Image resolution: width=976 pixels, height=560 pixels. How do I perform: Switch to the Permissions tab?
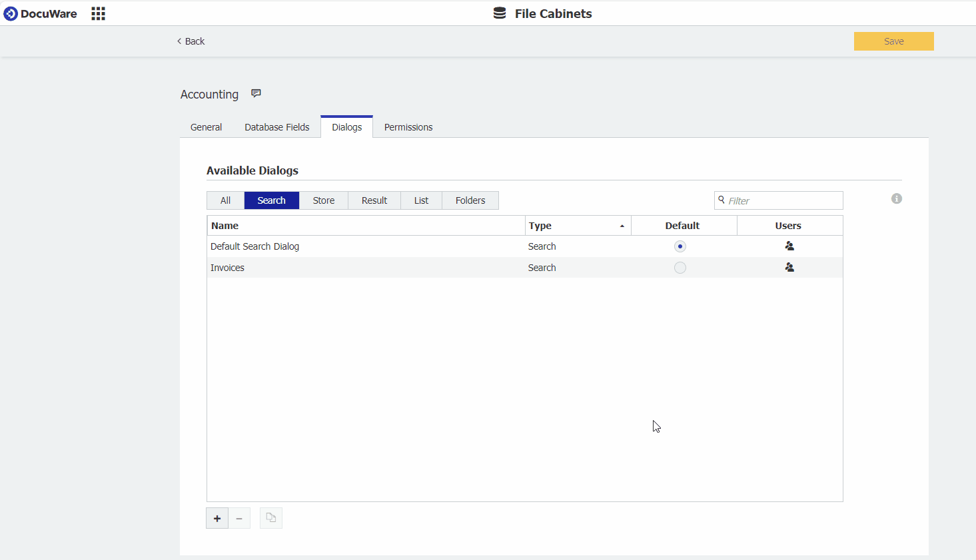[408, 127]
